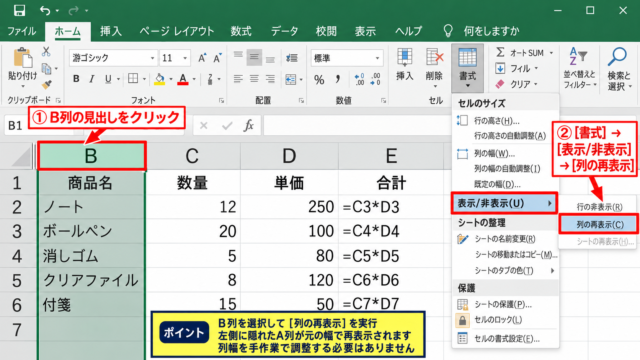Toggle wrap text icon
This screenshot has width=640, height=360.
pos(291,58)
